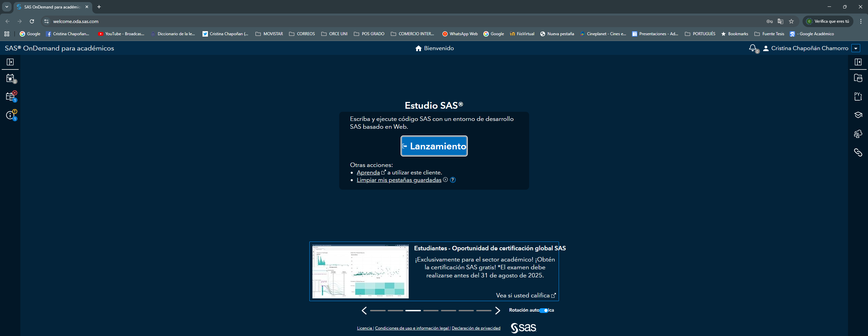Select the first carousel slide indicator
Screen dimensions: 868x336
point(378,310)
